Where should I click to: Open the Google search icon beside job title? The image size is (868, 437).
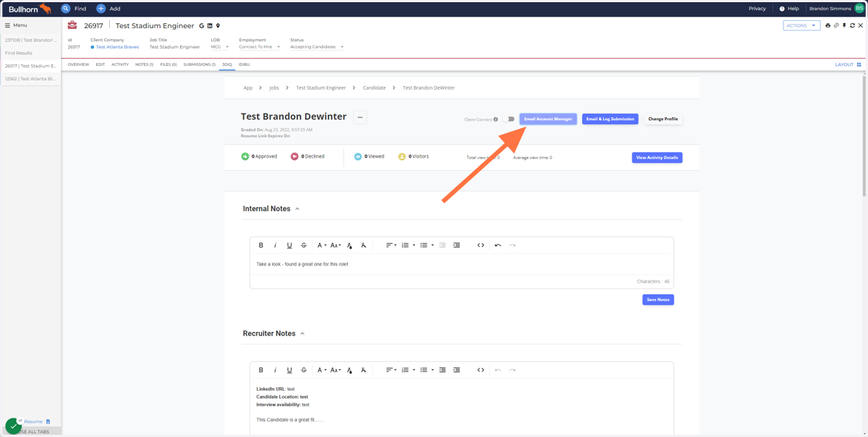coord(202,26)
